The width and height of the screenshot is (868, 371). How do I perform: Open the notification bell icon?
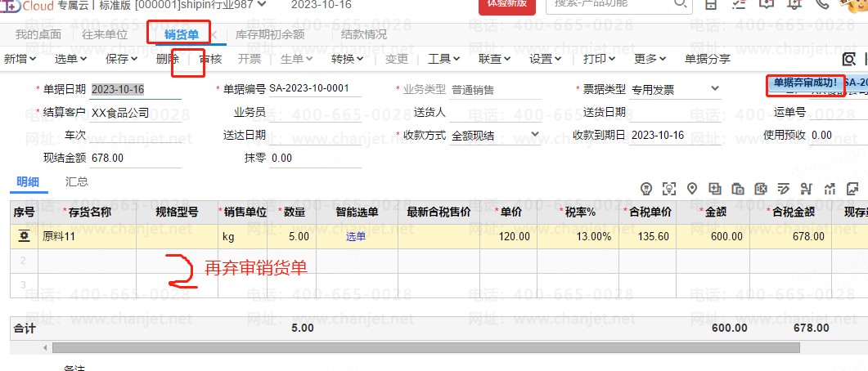click(794, 4)
